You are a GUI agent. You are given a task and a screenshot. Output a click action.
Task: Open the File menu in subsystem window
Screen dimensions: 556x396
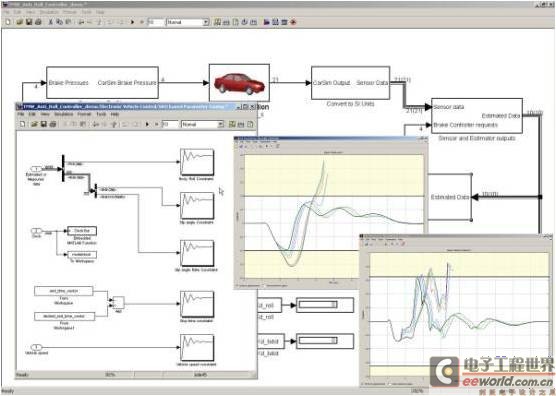21,115
